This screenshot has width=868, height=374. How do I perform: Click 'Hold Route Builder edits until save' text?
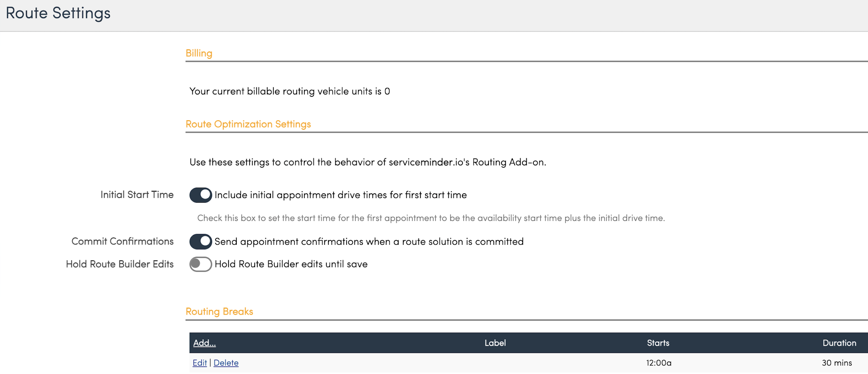point(291,264)
